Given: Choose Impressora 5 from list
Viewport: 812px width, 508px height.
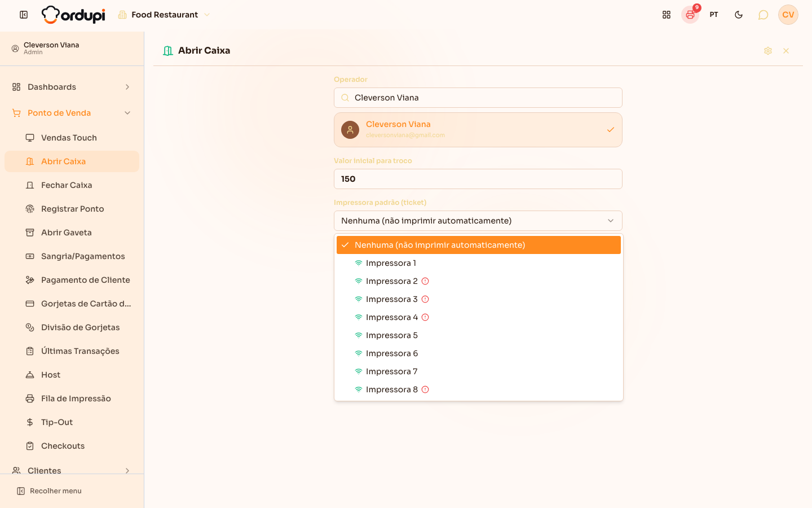Looking at the screenshot, I should click(x=479, y=335).
